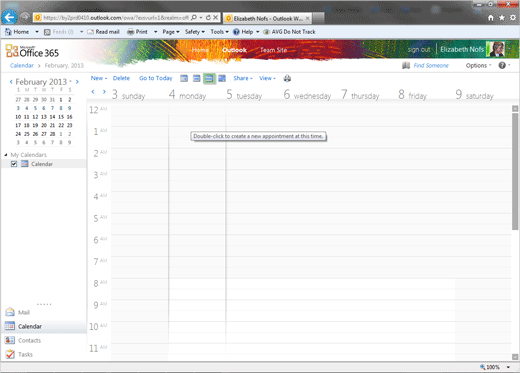520x373 pixels.
Task: Select February 20 in mini calendar
Action: click(44, 125)
